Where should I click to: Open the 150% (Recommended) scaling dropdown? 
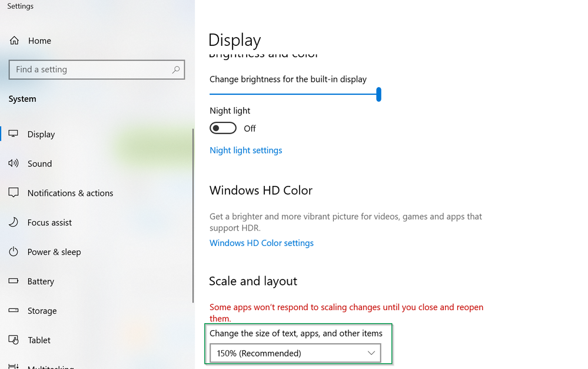click(295, 353)
